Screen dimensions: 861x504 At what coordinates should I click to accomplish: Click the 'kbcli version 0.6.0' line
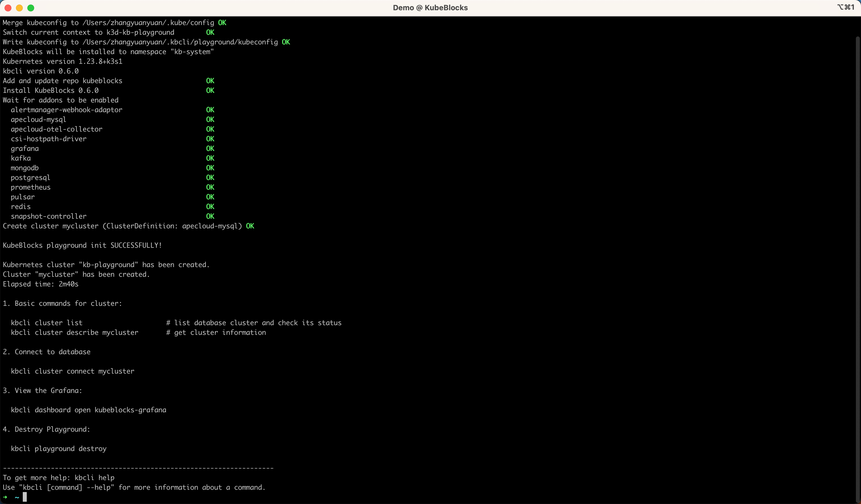point(41,71)
